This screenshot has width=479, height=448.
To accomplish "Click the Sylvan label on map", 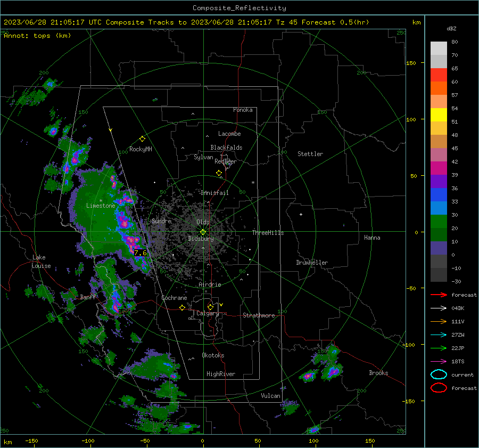I will 203,157.
